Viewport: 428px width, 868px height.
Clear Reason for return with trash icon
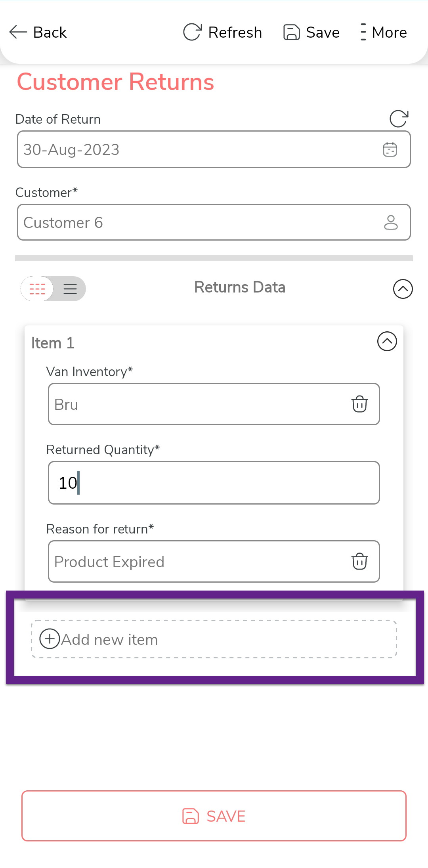359,561
